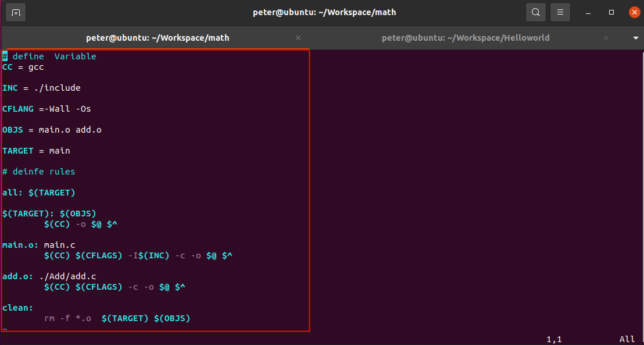Click the 'CFLANG =-Wall -Os' line

click(46, 109)
